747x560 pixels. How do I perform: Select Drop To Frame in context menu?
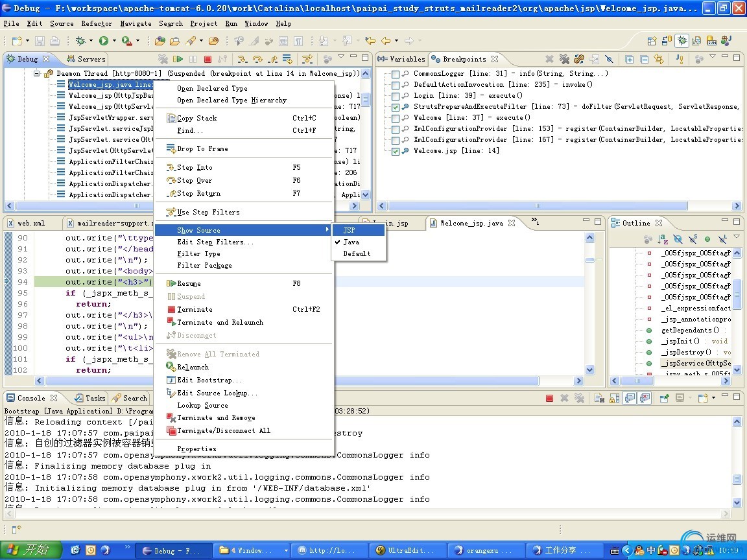[244, 148]
